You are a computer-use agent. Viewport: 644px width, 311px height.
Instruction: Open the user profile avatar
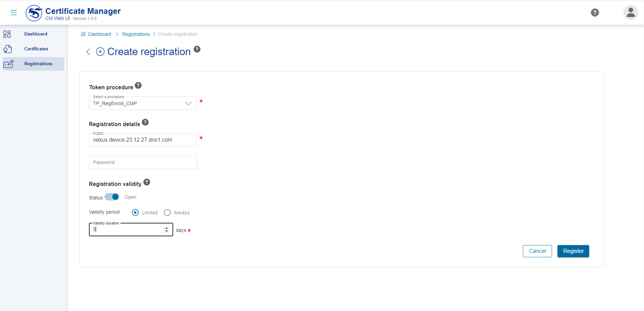630,13
